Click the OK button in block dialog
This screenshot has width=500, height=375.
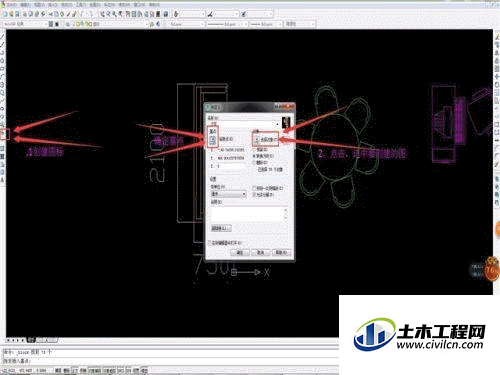click(240, 252)
